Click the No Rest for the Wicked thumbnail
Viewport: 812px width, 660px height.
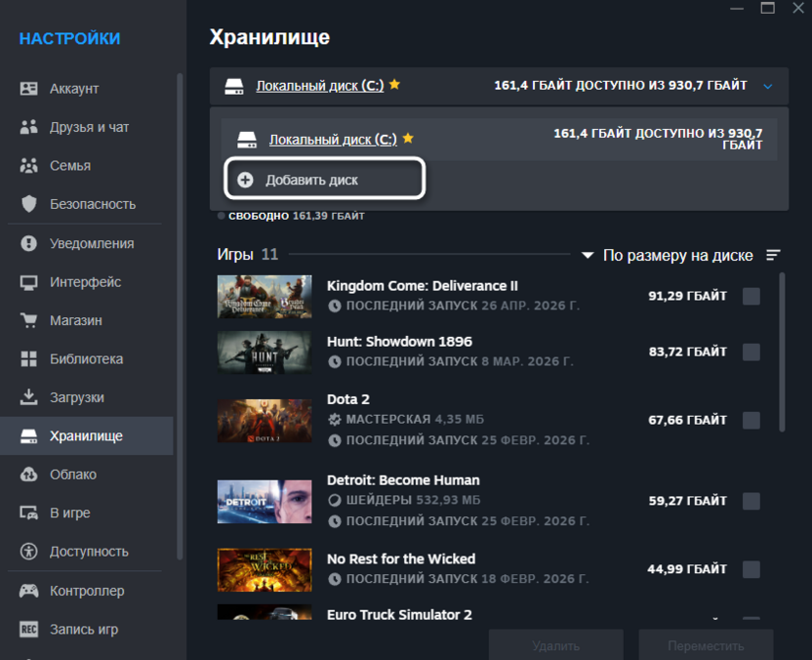[x=264, y=570]
